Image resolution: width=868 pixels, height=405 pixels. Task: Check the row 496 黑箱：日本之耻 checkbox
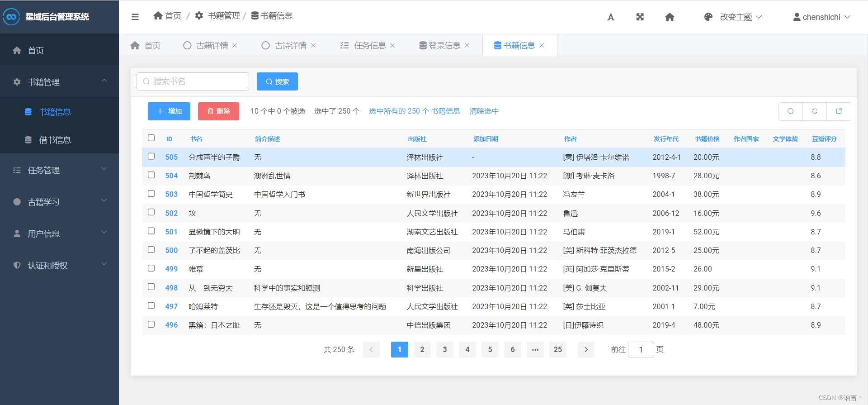pos(151,324)
